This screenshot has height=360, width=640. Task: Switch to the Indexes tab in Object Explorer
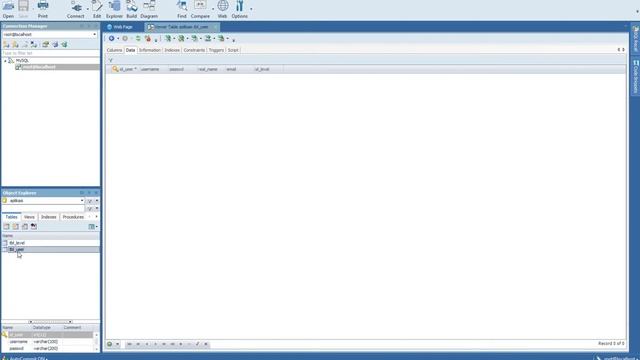tap(49, 217)
